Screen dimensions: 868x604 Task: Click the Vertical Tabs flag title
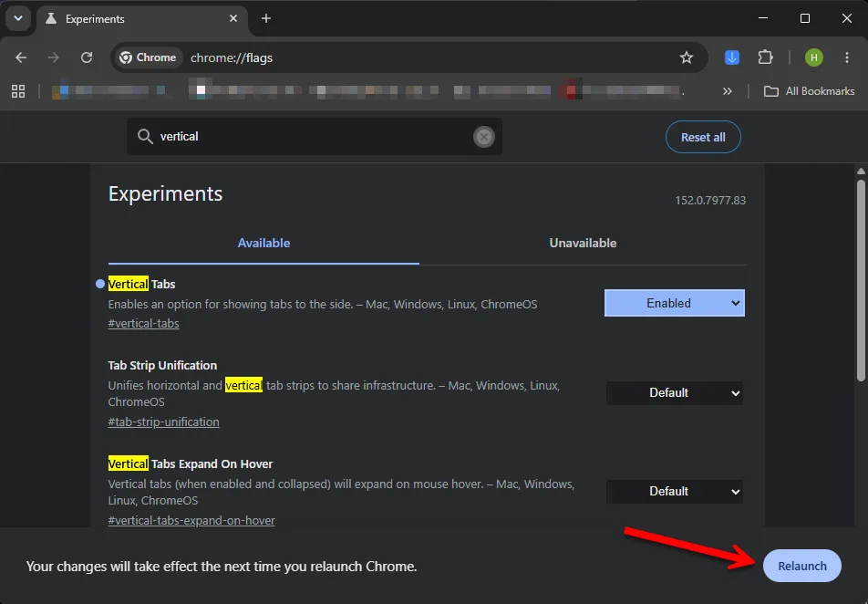(x=141, y=285)
